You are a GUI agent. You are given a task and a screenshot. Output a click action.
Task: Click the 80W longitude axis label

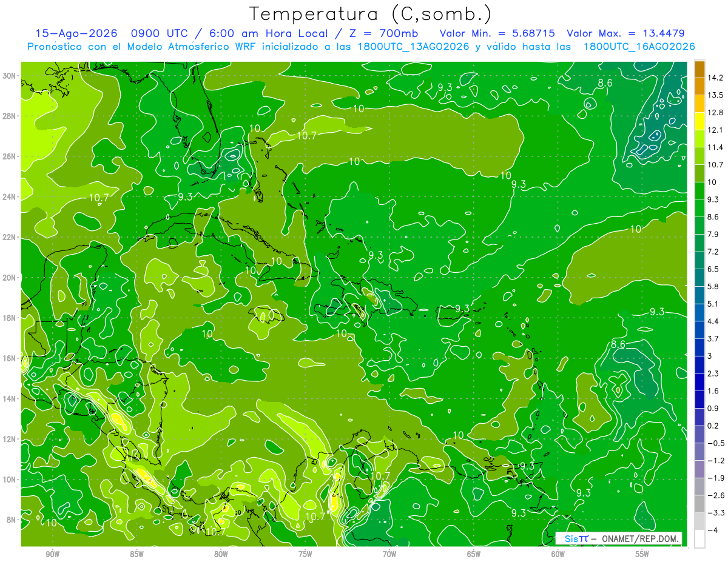click(x=221, y=554)
